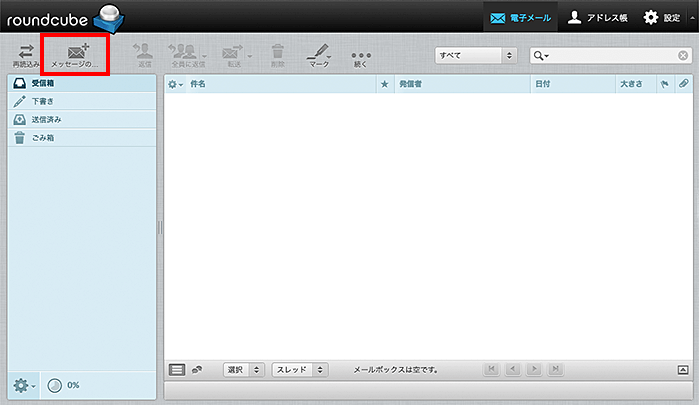Click the disk quota usage indicator
The image size is (699, 405).
(56, 384)
